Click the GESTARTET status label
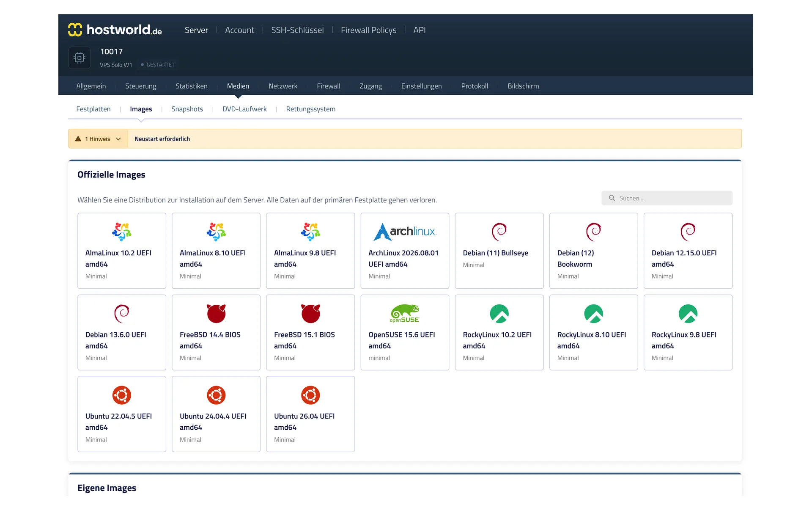This screenshot has height=508, width=812. pos(160,65)
